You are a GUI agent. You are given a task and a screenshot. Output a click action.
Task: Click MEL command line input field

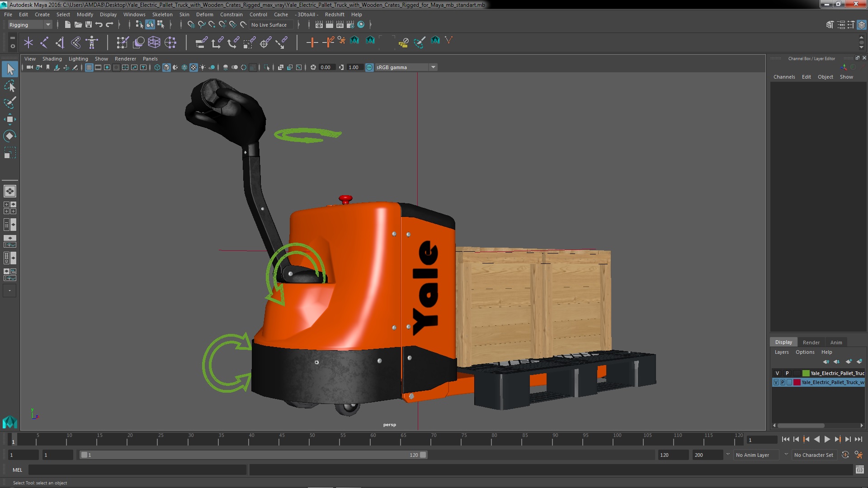click(137, 470)
